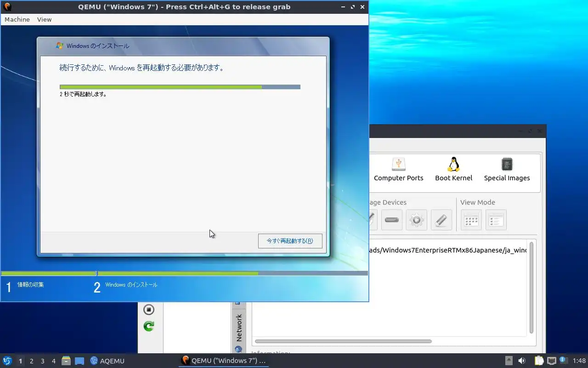588x368 pixels.
Task: Click the horizontal scrollbar of AQEMU device list
Action: pos(343,341)
